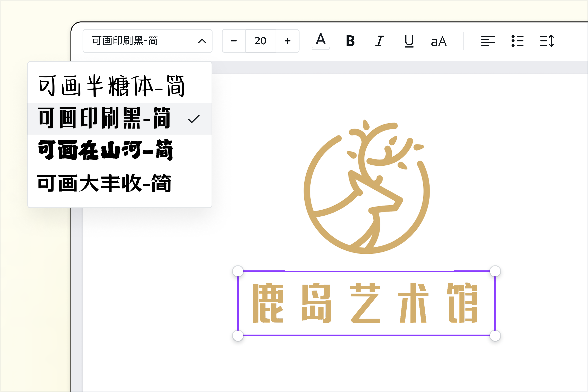Screen dimensions: 588x392
Task: Toggle underline formatting
Action: pyautogui.click(x=409, y=41)
